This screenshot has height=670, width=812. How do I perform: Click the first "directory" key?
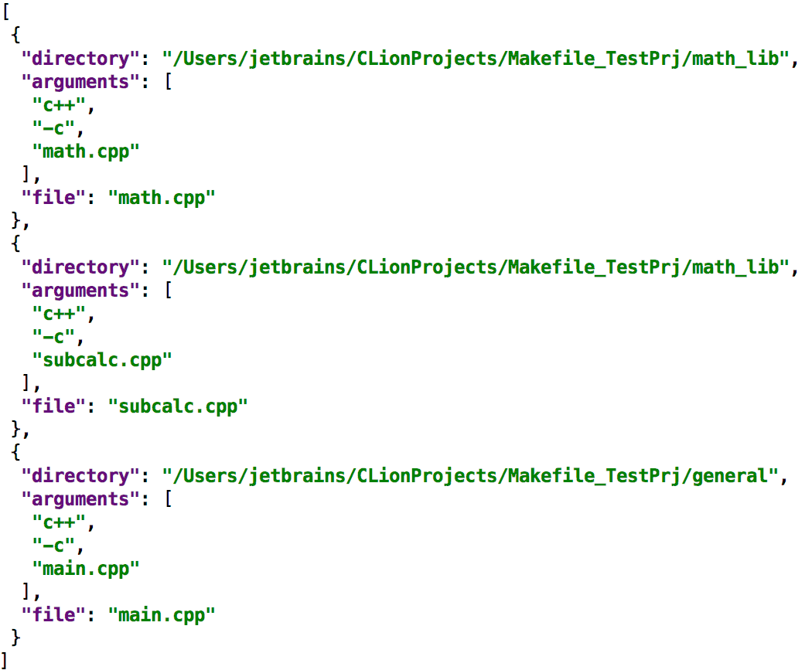(x=80, y=59)
